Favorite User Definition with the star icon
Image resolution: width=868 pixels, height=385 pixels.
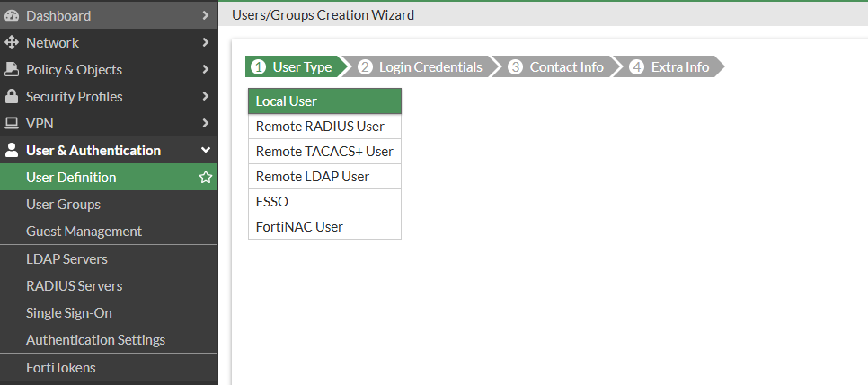coord(206,177)
